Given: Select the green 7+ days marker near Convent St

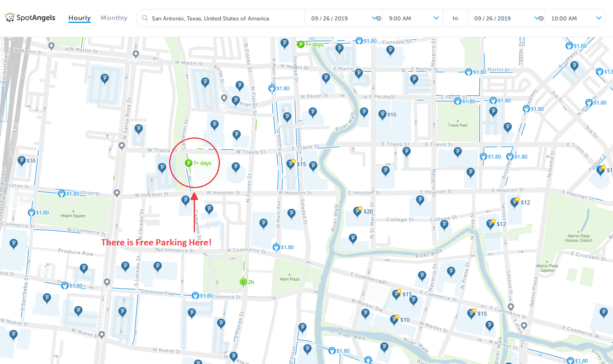Looking at the screenshot, I should (301, 44).
